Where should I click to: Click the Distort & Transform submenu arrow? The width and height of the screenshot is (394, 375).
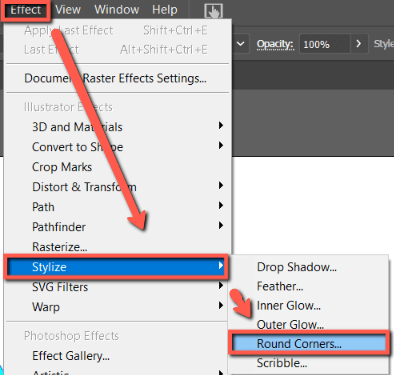(220, 186)
